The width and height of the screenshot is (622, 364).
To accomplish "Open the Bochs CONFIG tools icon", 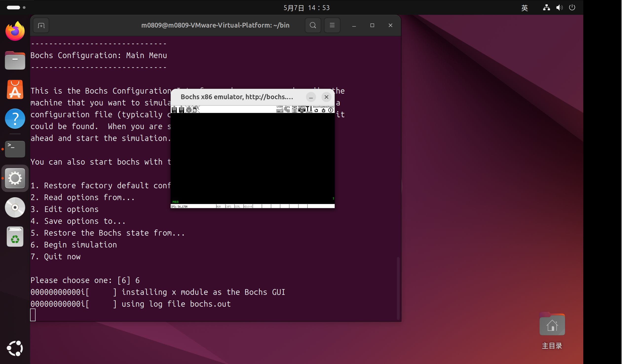I will coord(309,109).
